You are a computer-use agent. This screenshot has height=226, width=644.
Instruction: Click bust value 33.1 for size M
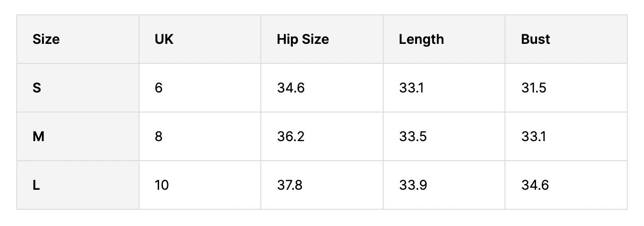point(533,137)
